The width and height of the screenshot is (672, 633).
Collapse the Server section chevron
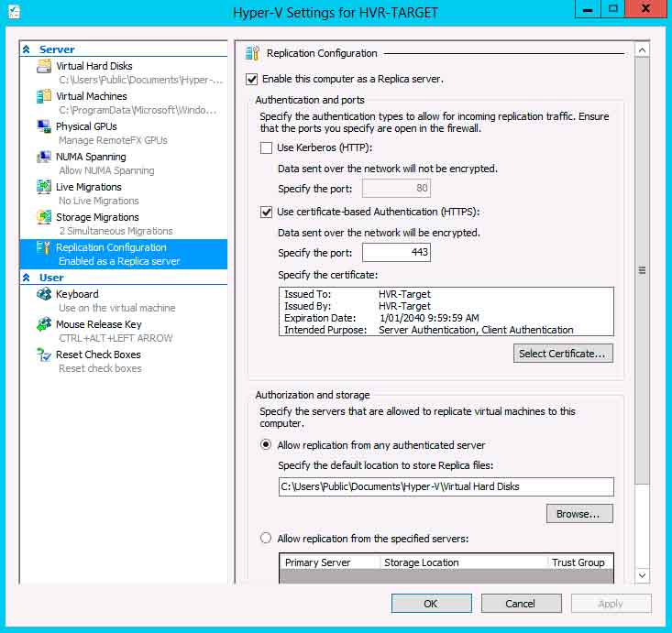(27, 49)
